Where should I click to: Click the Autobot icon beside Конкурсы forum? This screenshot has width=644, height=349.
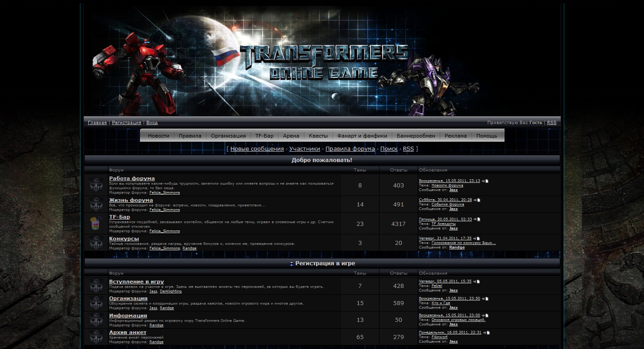pyautogui.click(x=96, y=243)
